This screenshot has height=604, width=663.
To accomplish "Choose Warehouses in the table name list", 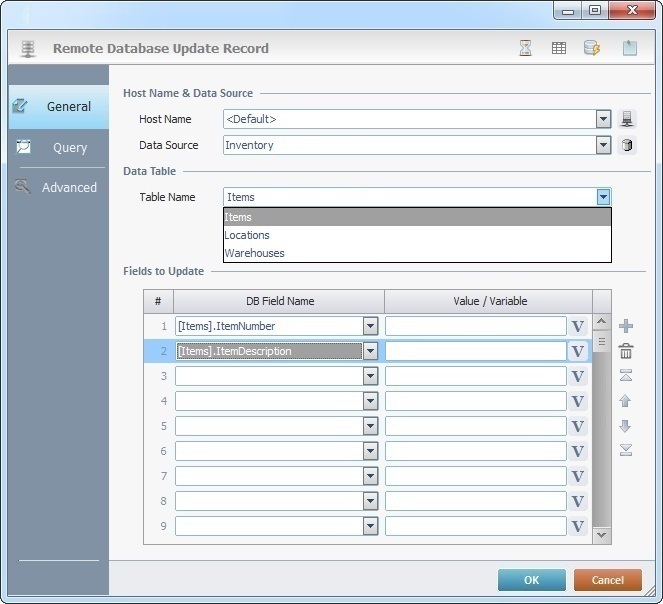I will point(254,253).
